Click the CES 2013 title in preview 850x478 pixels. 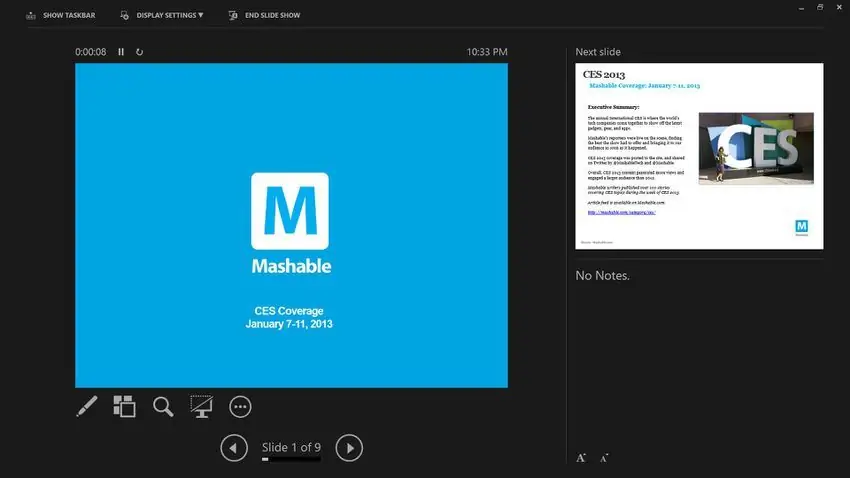click(x=604, y=75)
